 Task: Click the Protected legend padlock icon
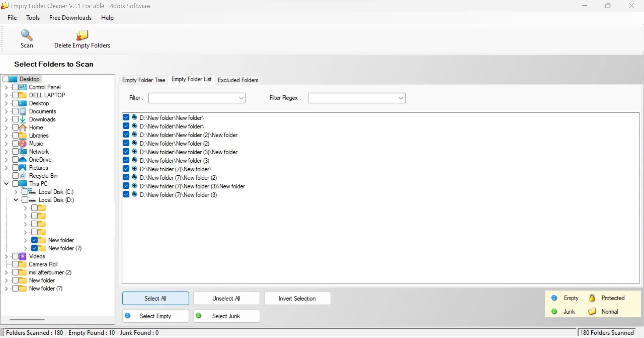592,298
